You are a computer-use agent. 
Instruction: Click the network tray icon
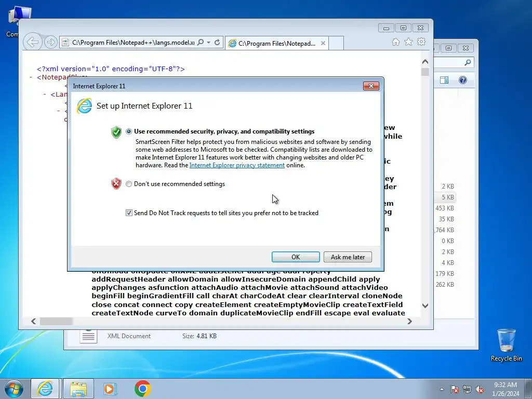click(x=467, y=389)
